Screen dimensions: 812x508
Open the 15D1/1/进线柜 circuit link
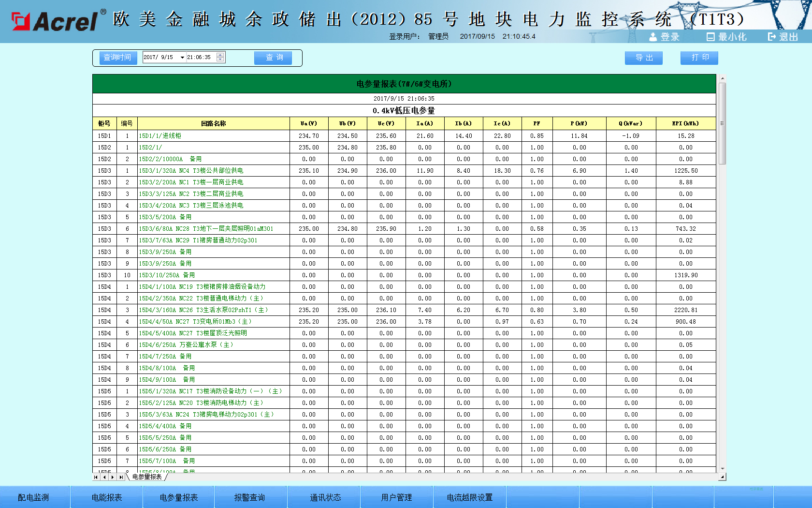pyautogui.click(x=160, y=135)
